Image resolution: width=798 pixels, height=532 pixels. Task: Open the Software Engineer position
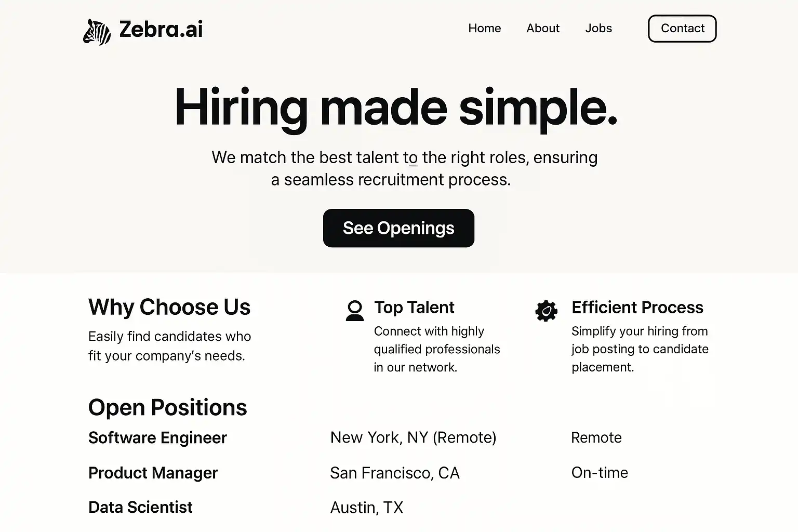157,438
